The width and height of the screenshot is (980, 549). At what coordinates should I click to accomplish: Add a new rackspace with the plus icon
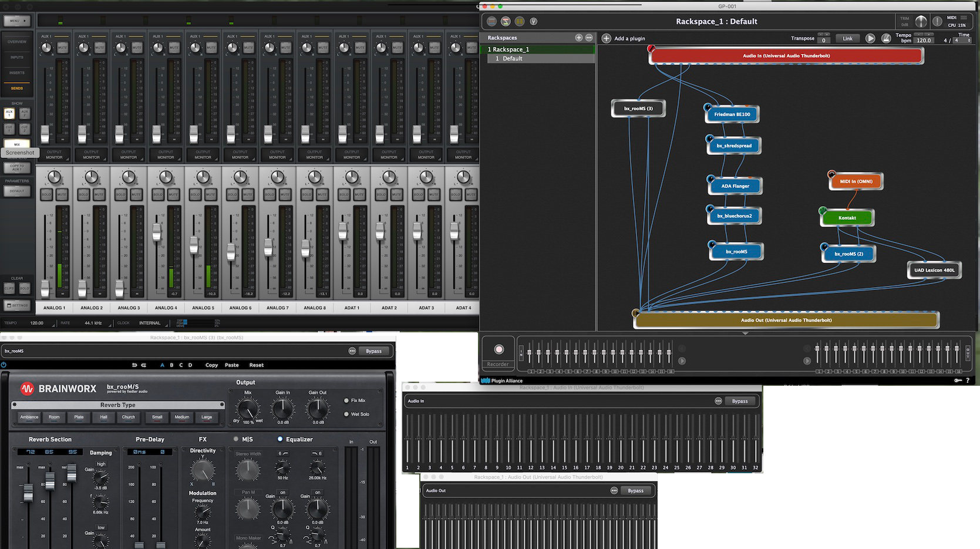pos(579,38)
